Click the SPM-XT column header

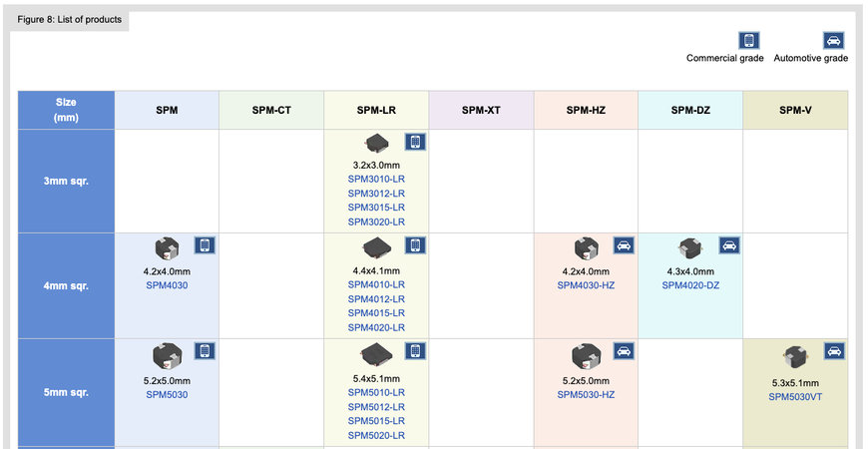coord(481,110)
